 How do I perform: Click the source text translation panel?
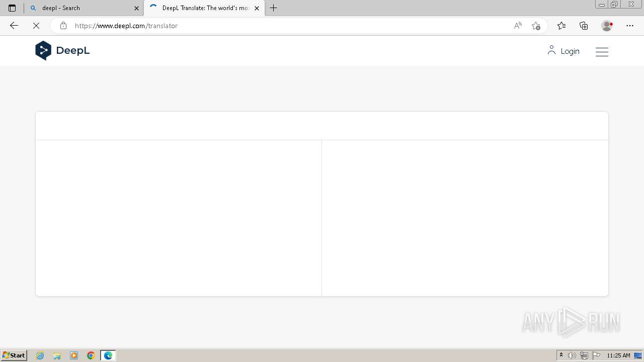(x=179, y=218)
